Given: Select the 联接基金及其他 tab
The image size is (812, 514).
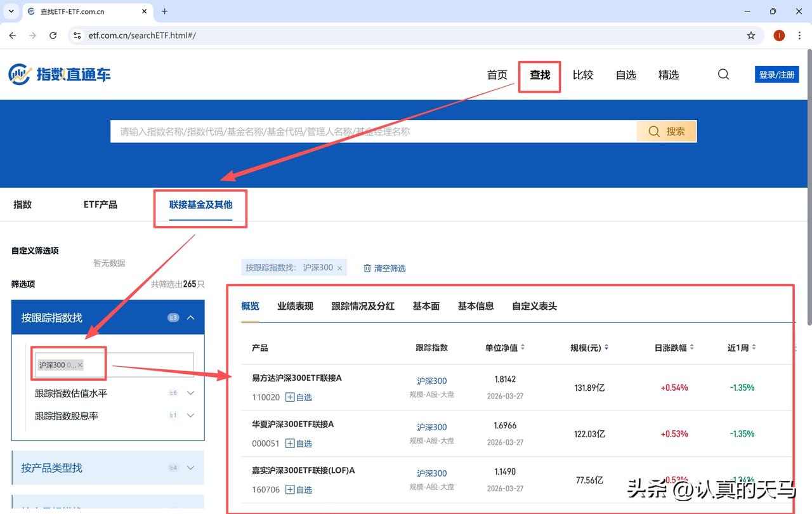Looking at the screenshot, I should (200, 204).
